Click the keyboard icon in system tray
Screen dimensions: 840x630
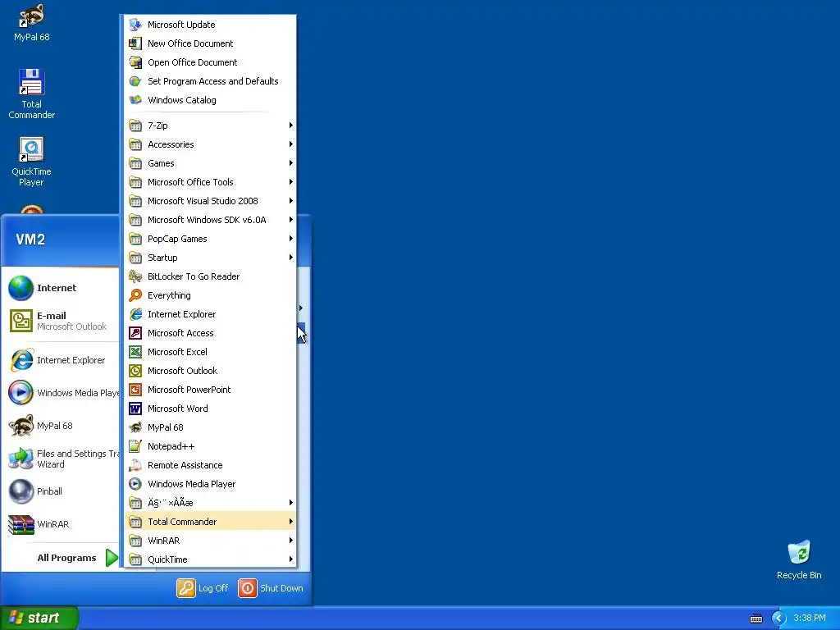pyautogui.click(x=756, y=619)
